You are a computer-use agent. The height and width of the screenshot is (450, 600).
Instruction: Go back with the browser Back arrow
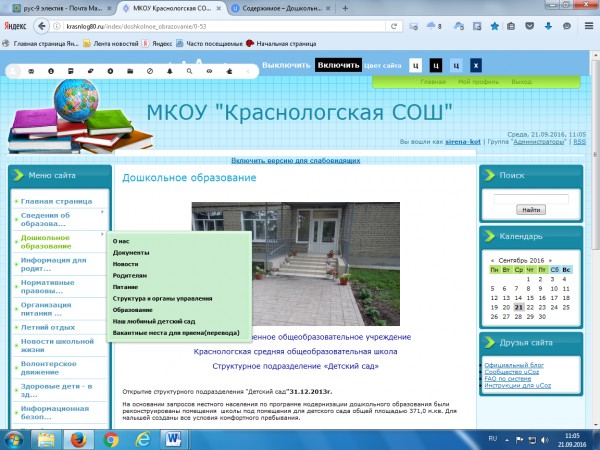tap(41, 26)
